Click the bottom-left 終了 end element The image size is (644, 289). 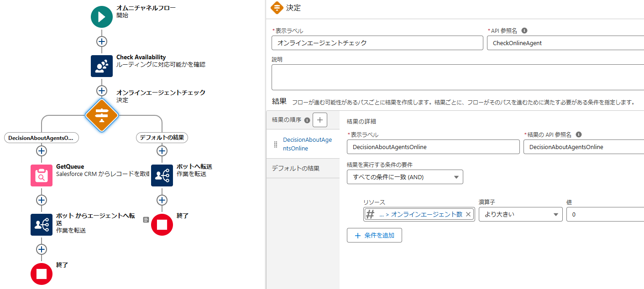41,274
